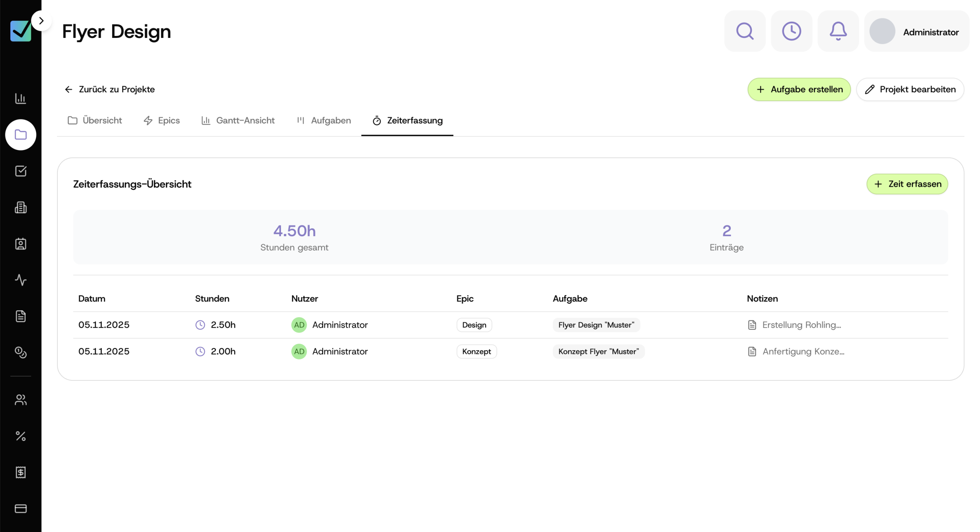Open the dashboard bar chart sidebar icon

(21, 98)
